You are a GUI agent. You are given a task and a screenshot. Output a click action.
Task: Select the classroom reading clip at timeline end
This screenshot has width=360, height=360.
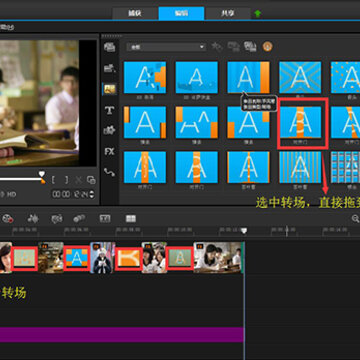tap(219, 258)
